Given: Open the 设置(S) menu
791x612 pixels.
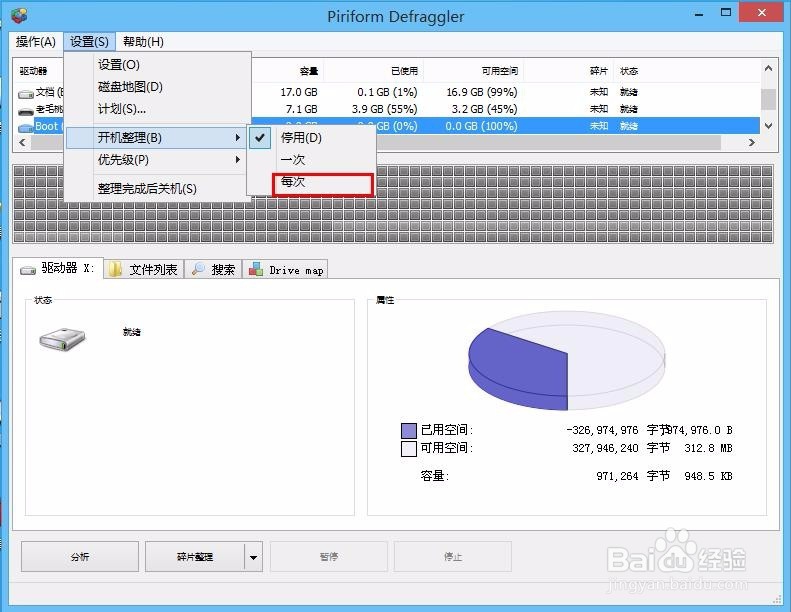Looking at the screenshot, I should pos(89,42).
